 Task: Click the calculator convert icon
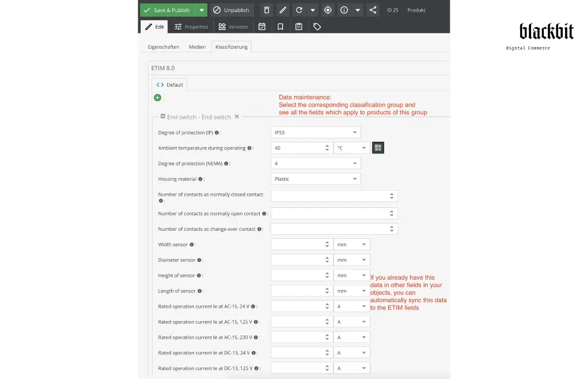tap(378, 148)
